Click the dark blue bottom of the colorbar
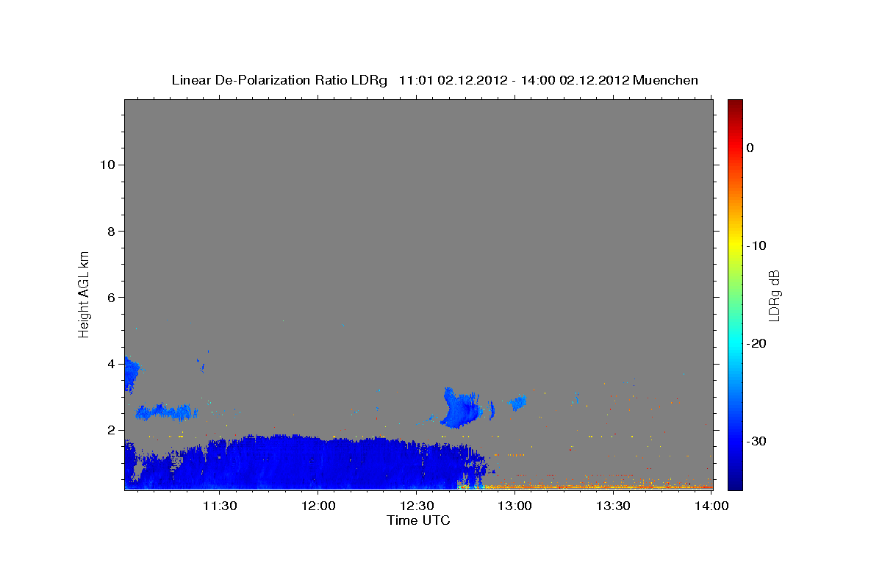The width and height of the screenshot is (882, 588). pyautogui.click(x=735, y=481)
